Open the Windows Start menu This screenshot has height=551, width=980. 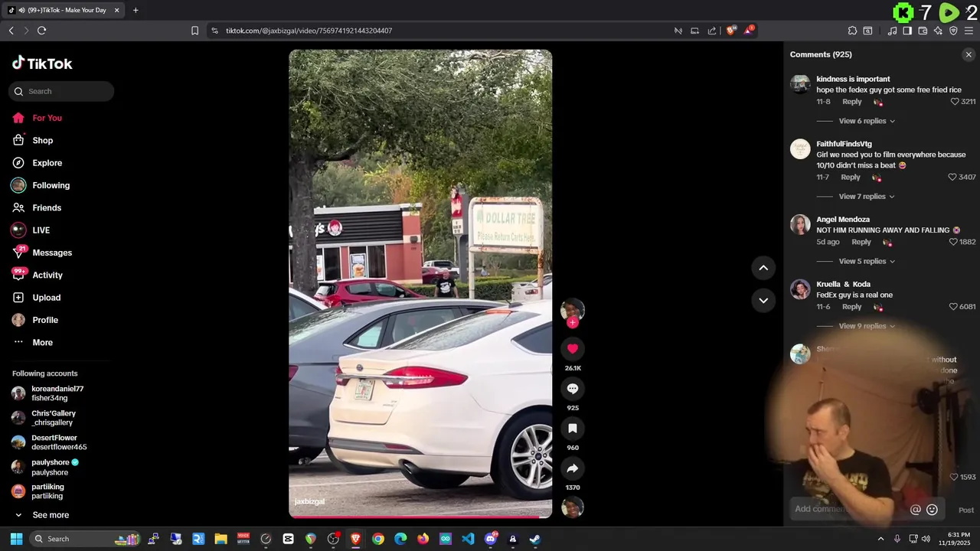16,539
